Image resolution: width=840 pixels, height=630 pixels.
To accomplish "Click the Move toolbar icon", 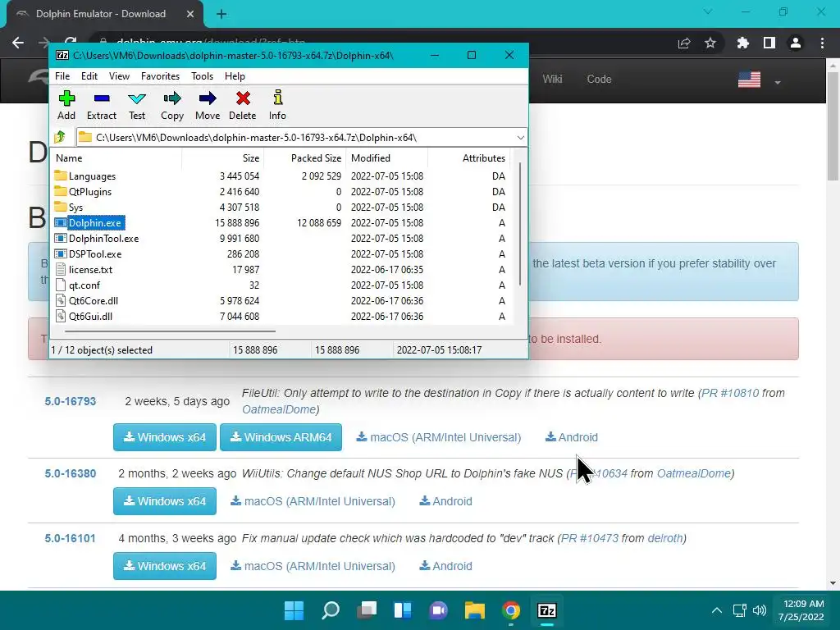I will (208, 105).
